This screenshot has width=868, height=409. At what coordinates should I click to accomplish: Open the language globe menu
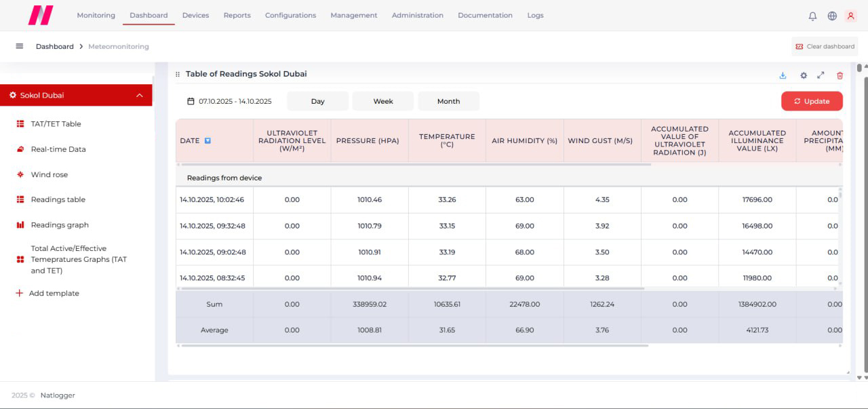(832, 16)
